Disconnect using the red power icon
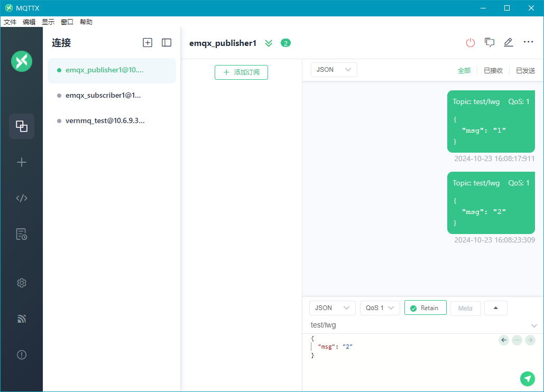The width and height of the screenshot is (544, 392). (x=471, y=43)
